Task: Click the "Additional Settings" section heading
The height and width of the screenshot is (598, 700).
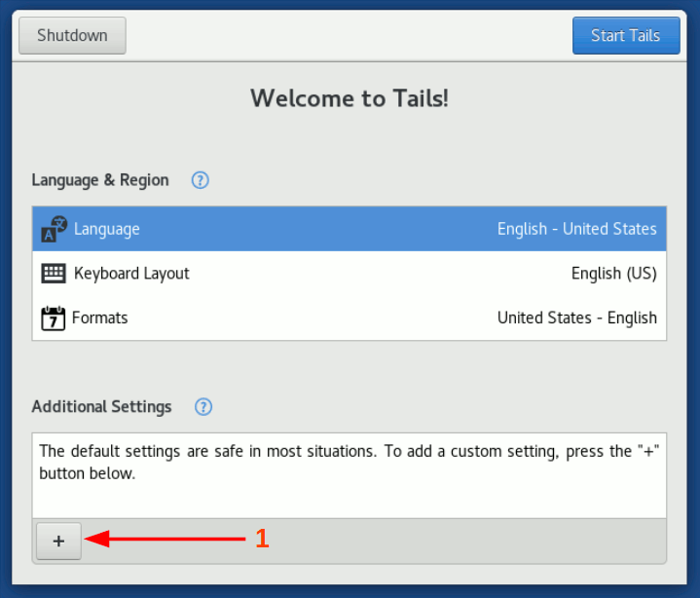Action: coord(101,407)
